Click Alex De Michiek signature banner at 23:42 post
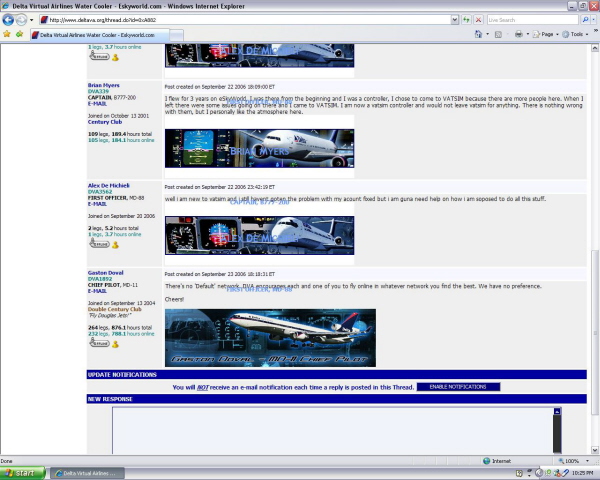 pos(259,235)
